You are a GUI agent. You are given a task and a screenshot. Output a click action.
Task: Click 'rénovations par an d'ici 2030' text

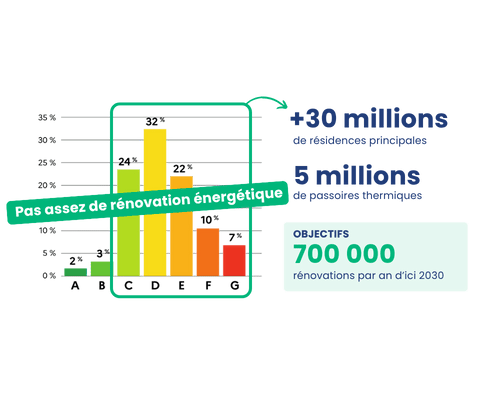tap(369, 275)
